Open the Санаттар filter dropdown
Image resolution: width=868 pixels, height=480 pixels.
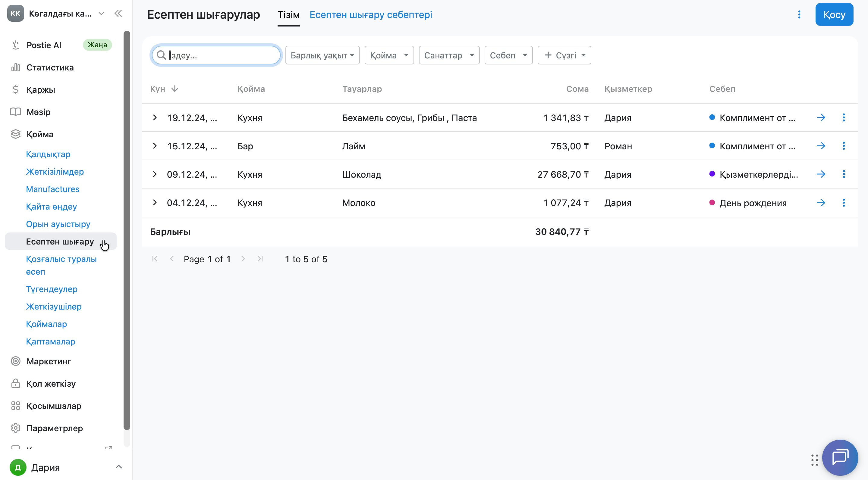click(x=449, y=55)
